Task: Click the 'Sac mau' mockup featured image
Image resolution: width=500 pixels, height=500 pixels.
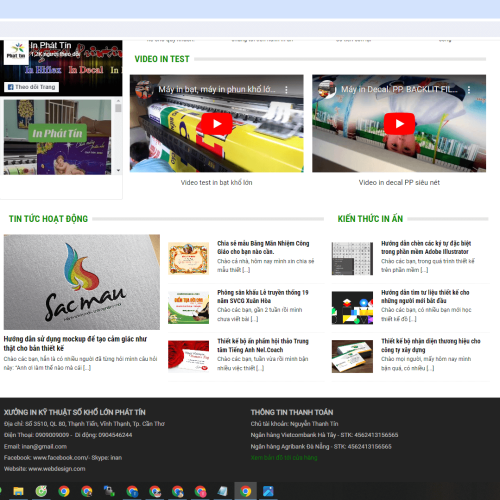Action: (x=82, y=282)
